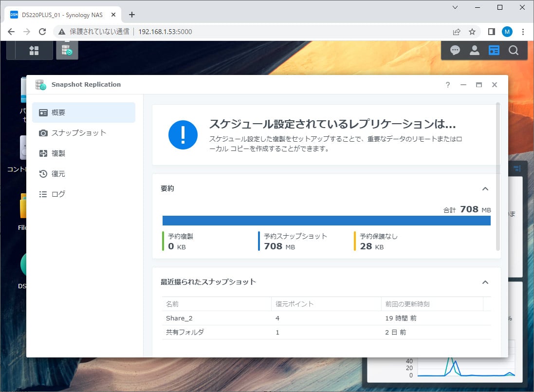Collapse the 最近撮られたスナップショット panel chevron
Viewport: 534px width, 392px height.
[485, 282]
